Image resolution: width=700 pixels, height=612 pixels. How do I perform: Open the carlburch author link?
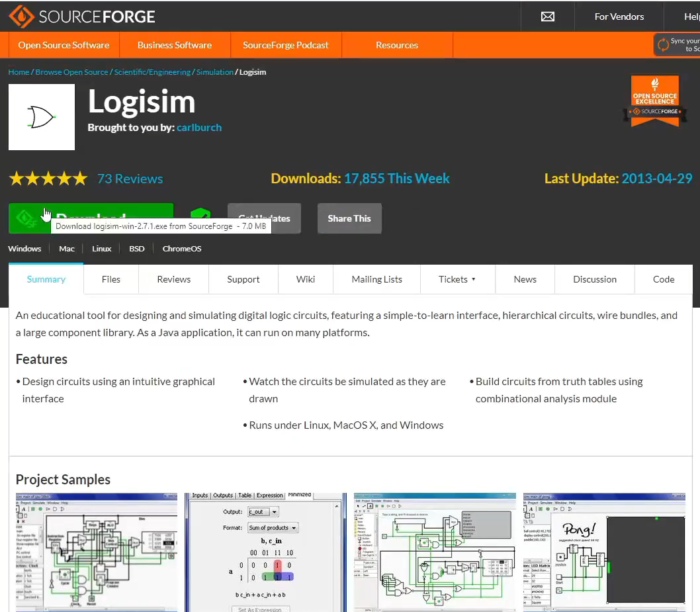(x=199, y=128)
